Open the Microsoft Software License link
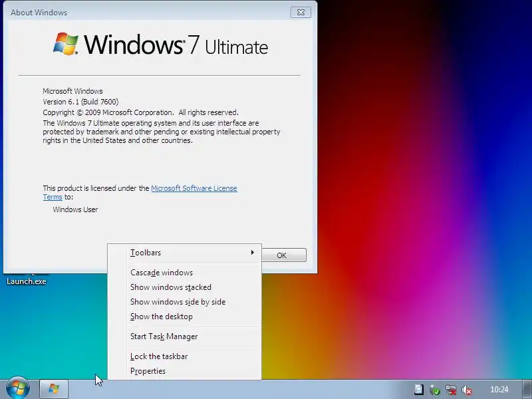 (194, 188)
